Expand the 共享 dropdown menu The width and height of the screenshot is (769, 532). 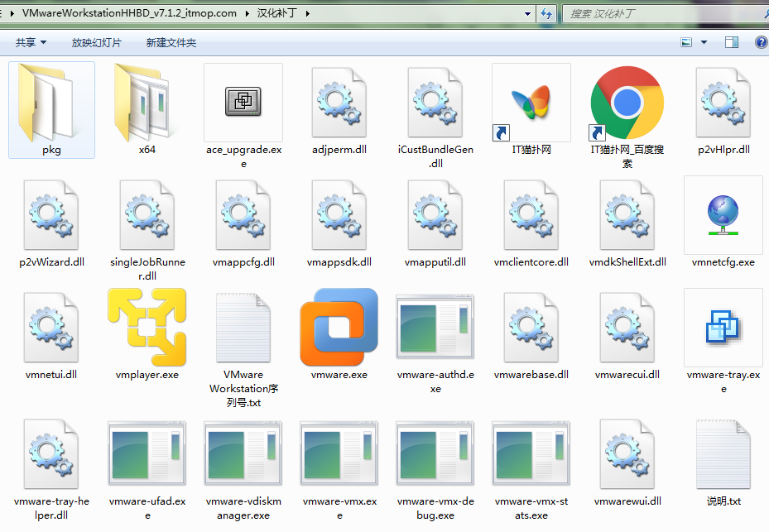31,42
